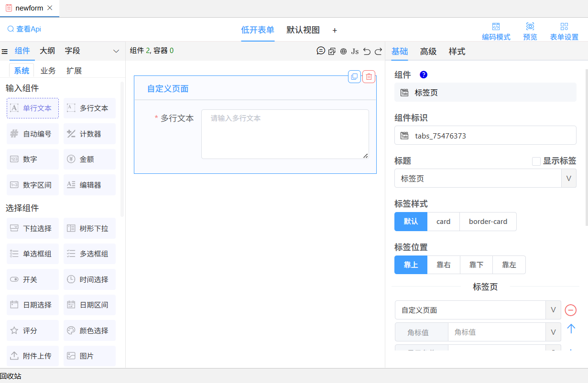Expand the 标题 field V dropdown
Image resolution: width=588 pixels, height=383 pixels.
coord(568,178)
